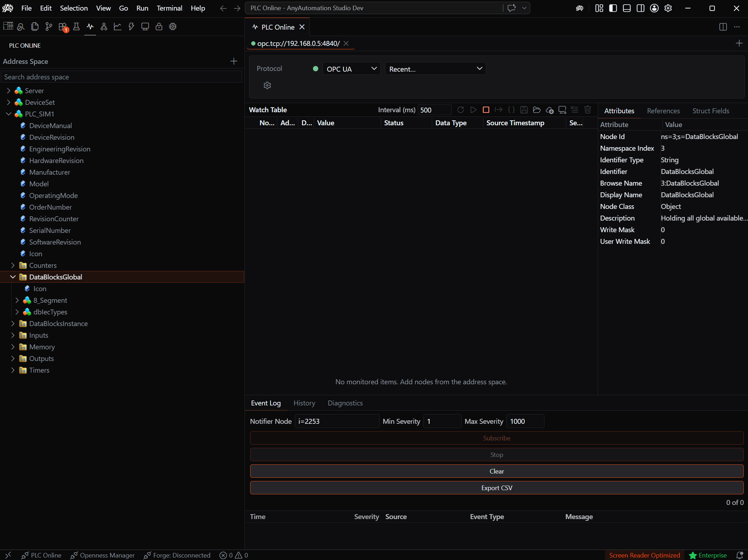Delete watch items with trash icon

pyautogui.click(x=587, y=110)
